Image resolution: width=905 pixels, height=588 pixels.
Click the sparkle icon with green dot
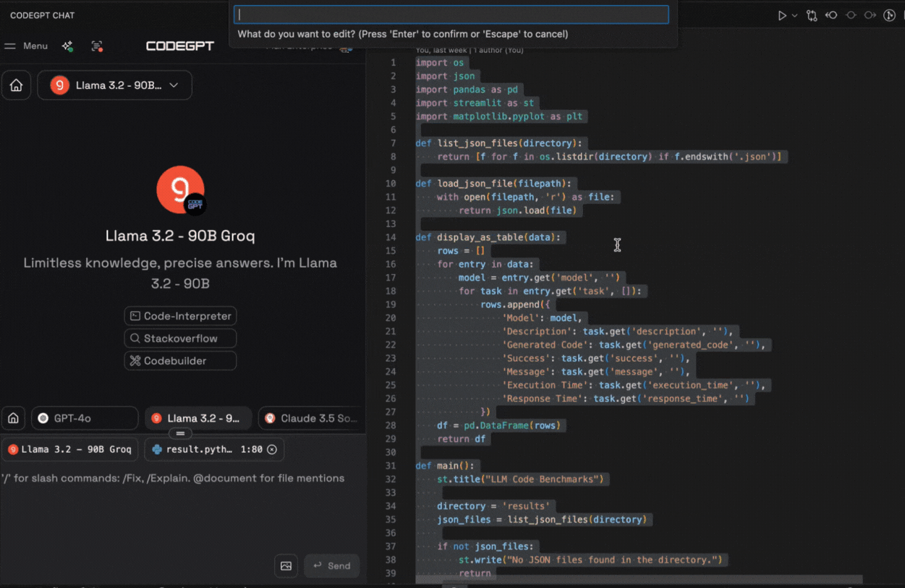[67, 46]
